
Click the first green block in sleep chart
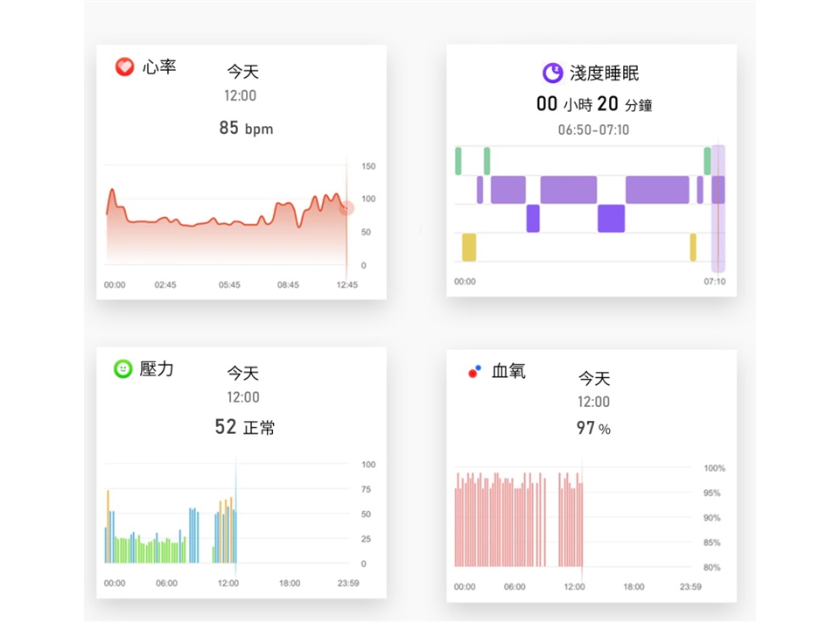458,161
